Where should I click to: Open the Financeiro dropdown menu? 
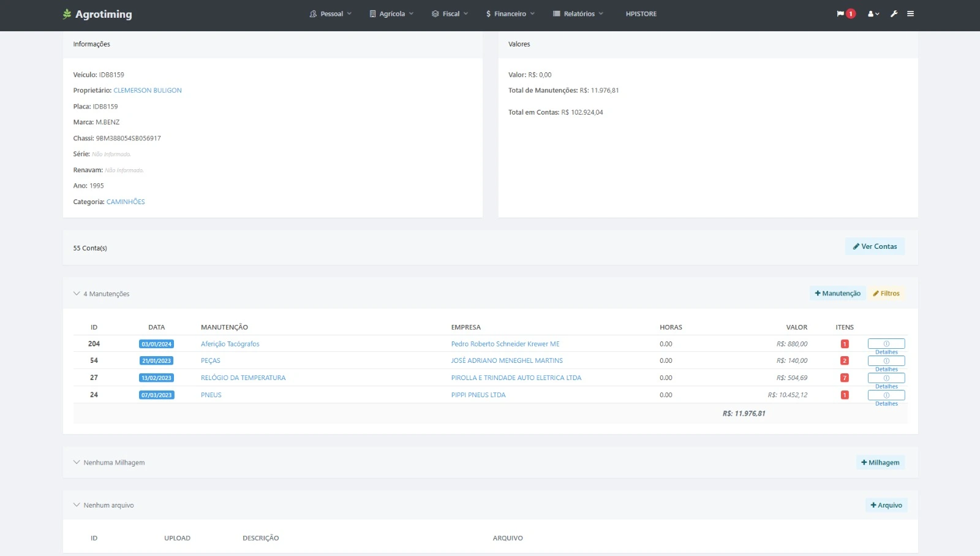click(x=510, y=14)
